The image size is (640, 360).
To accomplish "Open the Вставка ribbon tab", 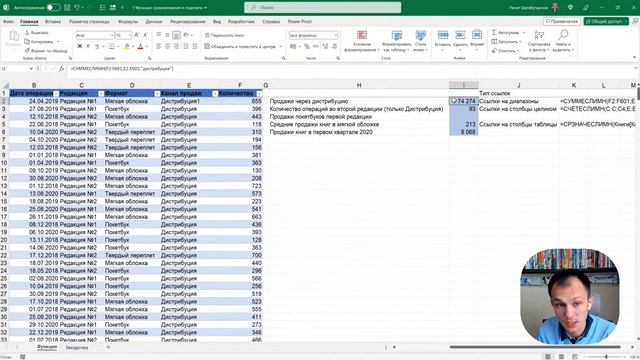I will click(x=53, y=21).
